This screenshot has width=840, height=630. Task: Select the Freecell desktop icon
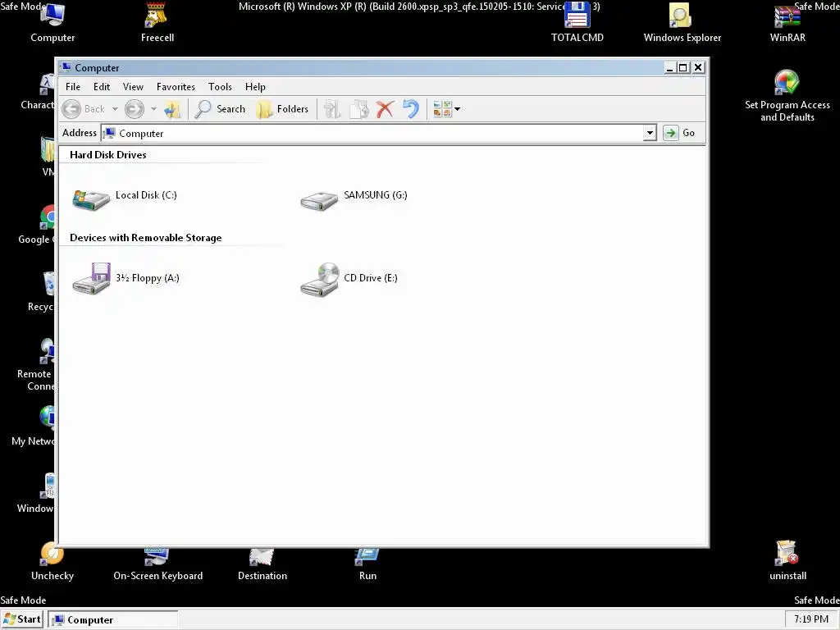coord(157,22)
